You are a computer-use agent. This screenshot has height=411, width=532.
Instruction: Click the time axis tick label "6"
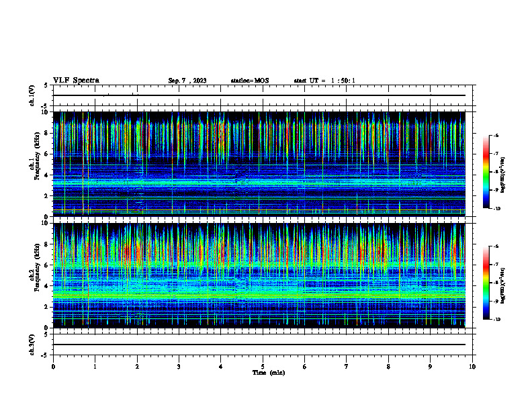(x=305, y=367)
